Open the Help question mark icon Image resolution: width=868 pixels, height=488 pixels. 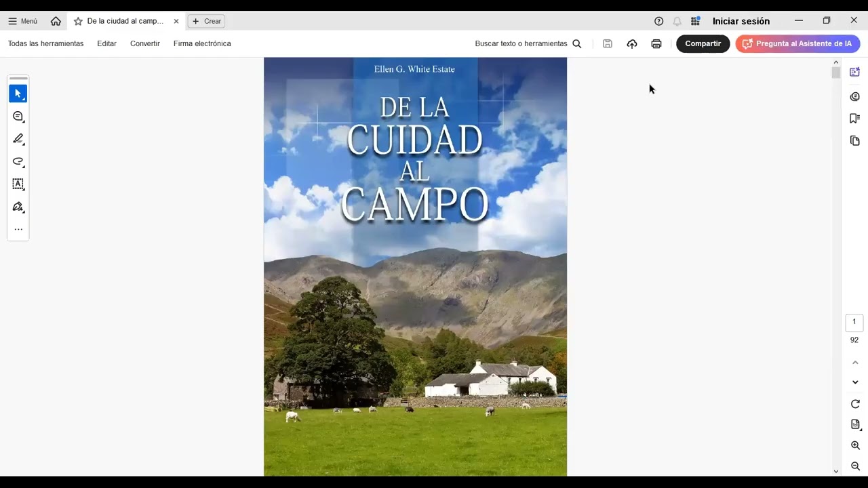coord(658,21)
